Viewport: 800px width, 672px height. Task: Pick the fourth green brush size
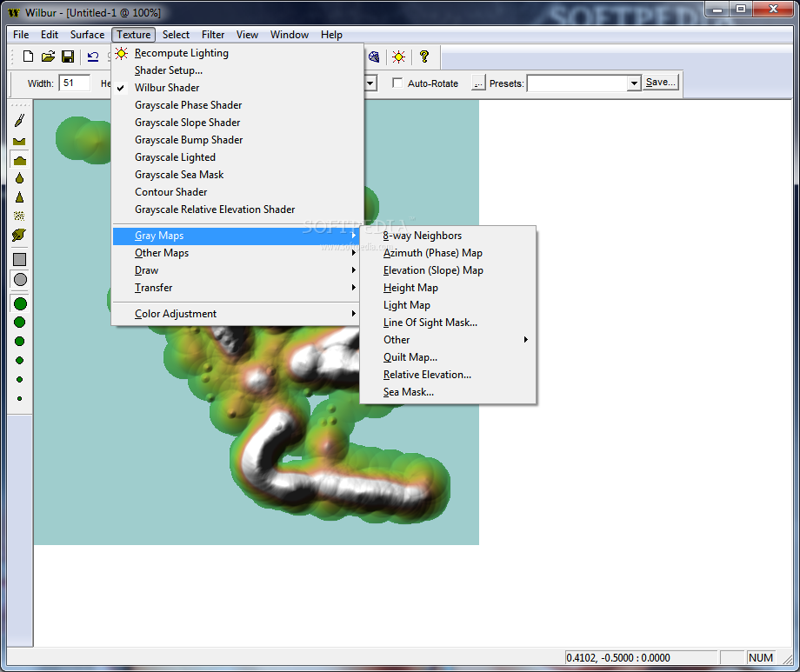click(20, 361)
